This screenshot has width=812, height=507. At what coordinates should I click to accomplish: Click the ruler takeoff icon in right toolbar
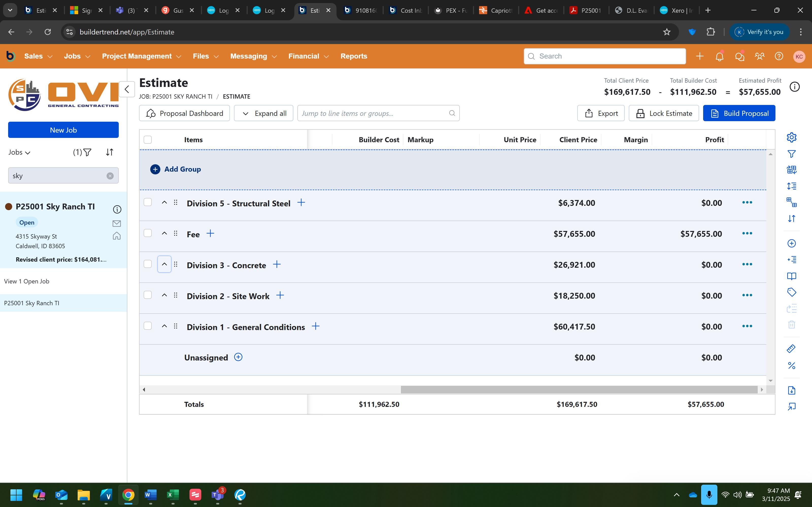(x=791, y=349)
